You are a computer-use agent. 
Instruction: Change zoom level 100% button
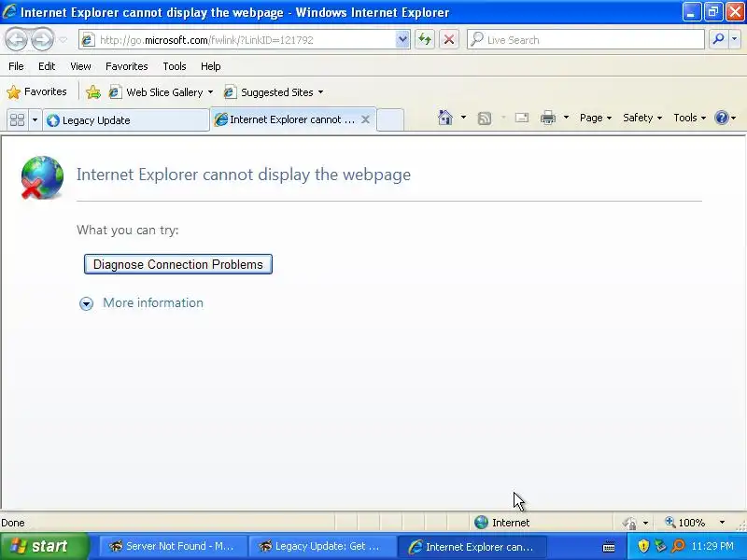click(685, 523)
